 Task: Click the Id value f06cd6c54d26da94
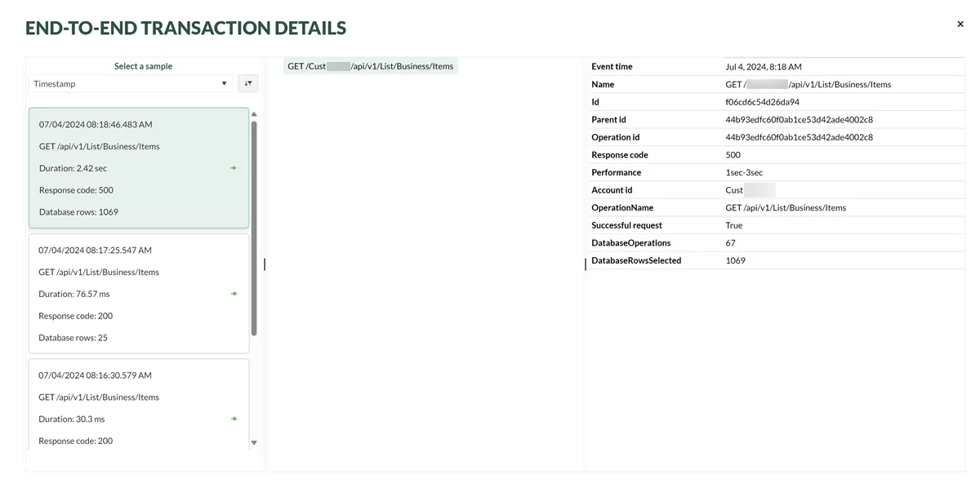[x=762, y=102]
